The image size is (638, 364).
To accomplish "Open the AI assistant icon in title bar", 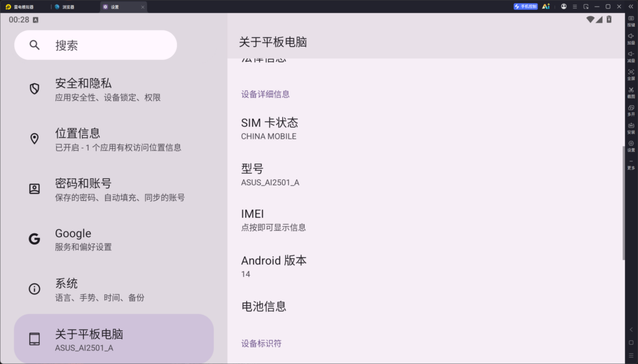I will pyautogui.click(x=546, y=6).
